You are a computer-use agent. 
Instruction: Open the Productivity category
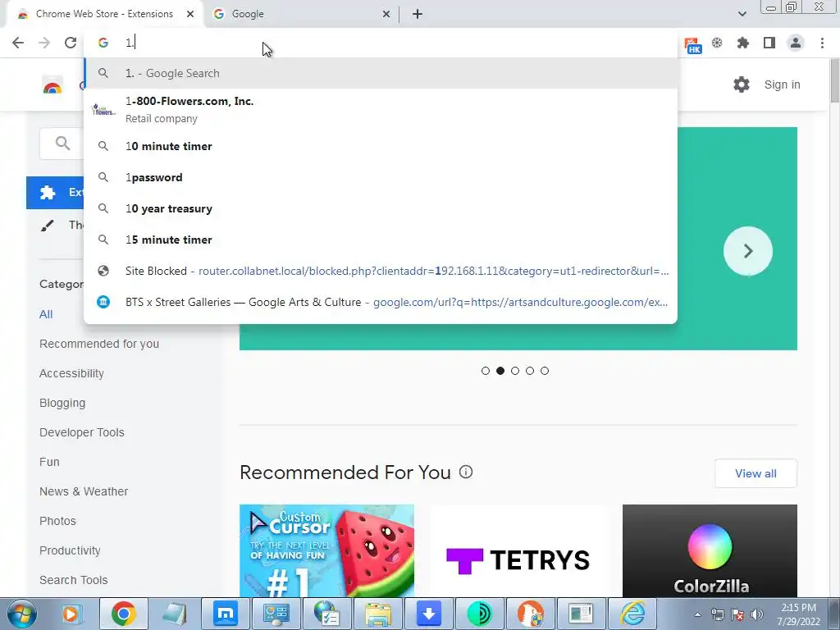click(70, 550)
